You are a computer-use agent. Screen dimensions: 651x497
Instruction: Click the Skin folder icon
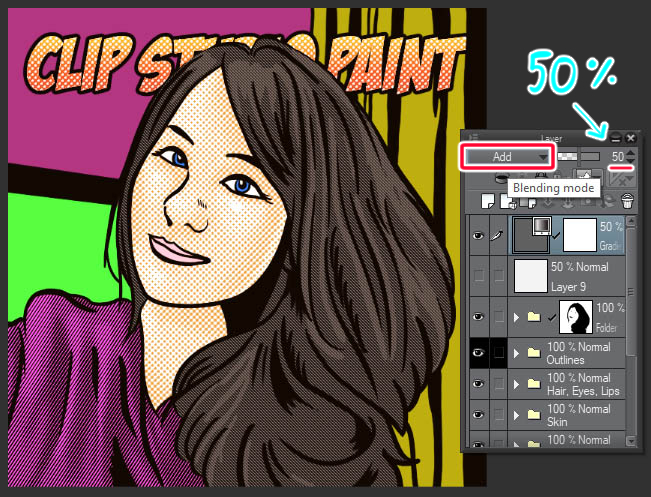[534, 415]
